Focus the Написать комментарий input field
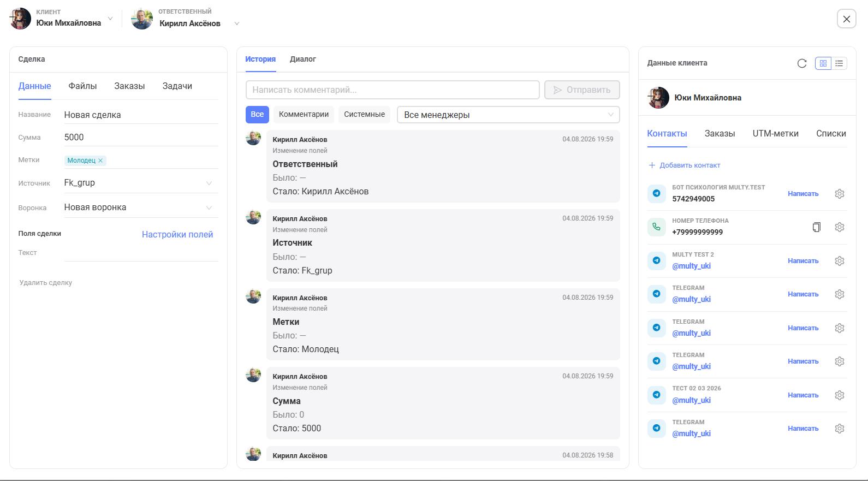Image resolution: width=868 pixels, height=481 pixels. (393, 90)
